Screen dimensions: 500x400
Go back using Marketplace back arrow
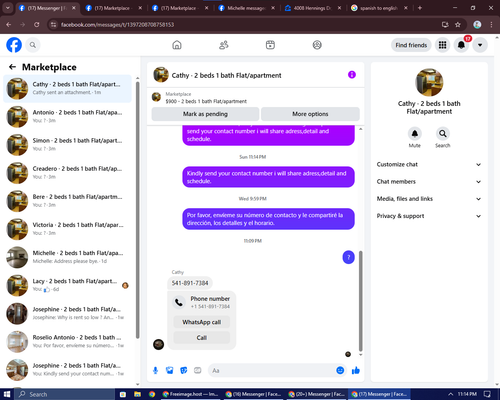(12, 67)
